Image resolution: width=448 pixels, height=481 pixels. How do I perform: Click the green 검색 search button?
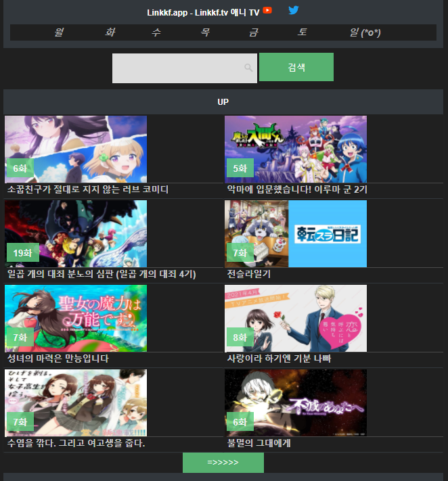click(x=296, y=67)
